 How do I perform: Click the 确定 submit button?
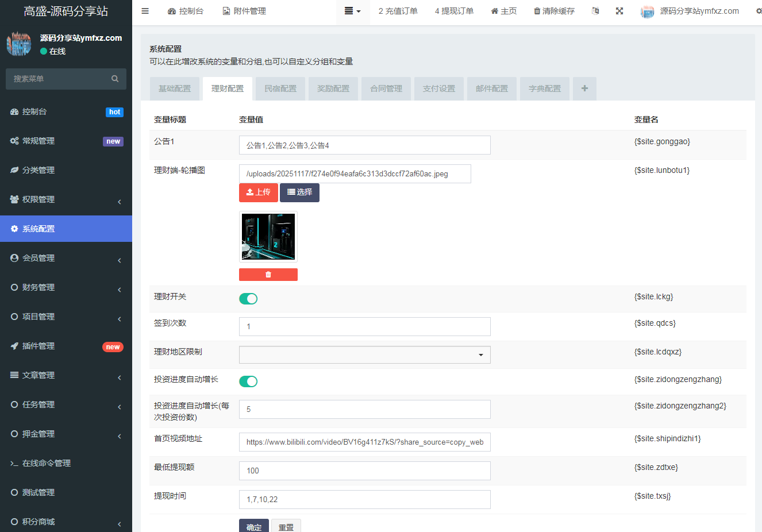point(254,526)
